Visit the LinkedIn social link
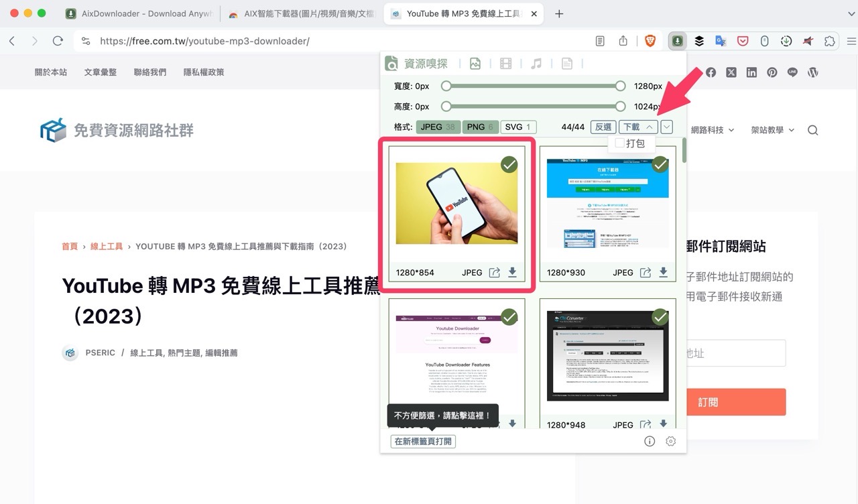 (x=751, y=72)
